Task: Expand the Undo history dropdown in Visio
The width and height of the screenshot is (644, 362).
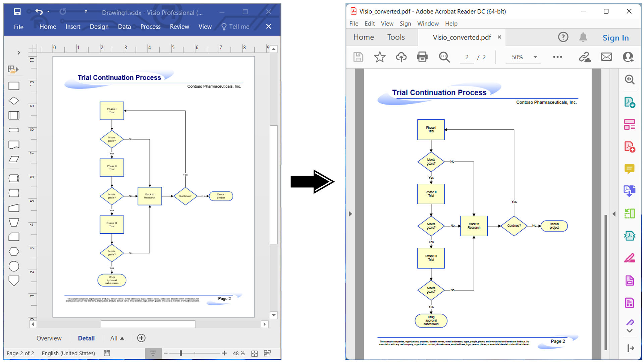Action: coord(48,11)
